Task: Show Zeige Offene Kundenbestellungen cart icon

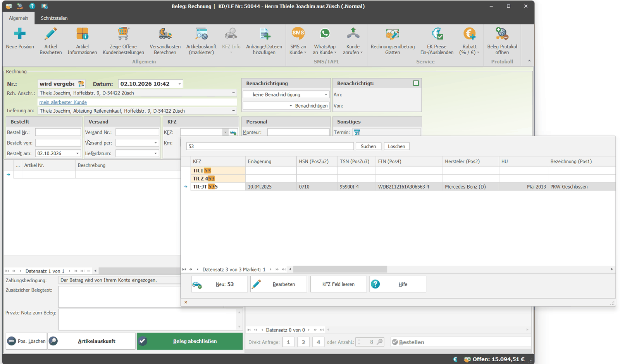Action: click(123, 34)
